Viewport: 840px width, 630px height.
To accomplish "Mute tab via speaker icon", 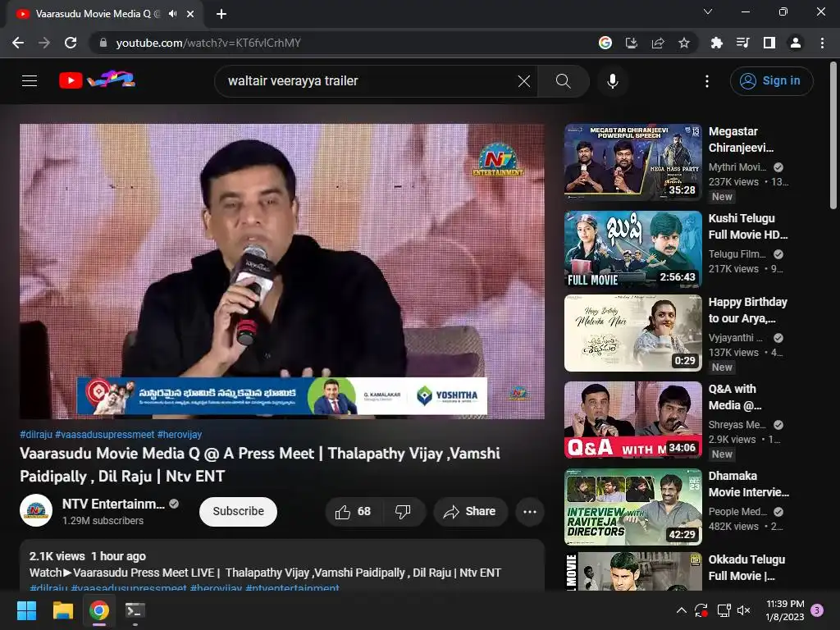I will 172,14.
